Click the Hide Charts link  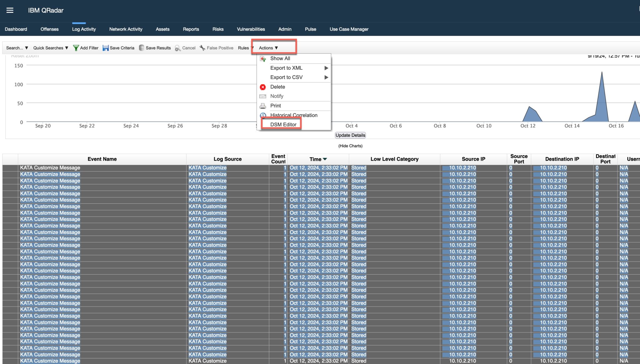pyautogui.click(x=350, y=146)
